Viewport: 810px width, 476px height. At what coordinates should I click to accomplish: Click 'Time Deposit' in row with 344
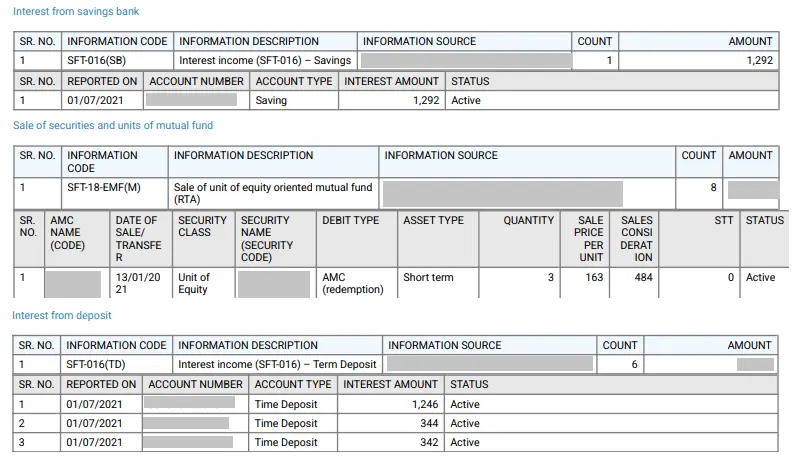[x=286, y=423]
